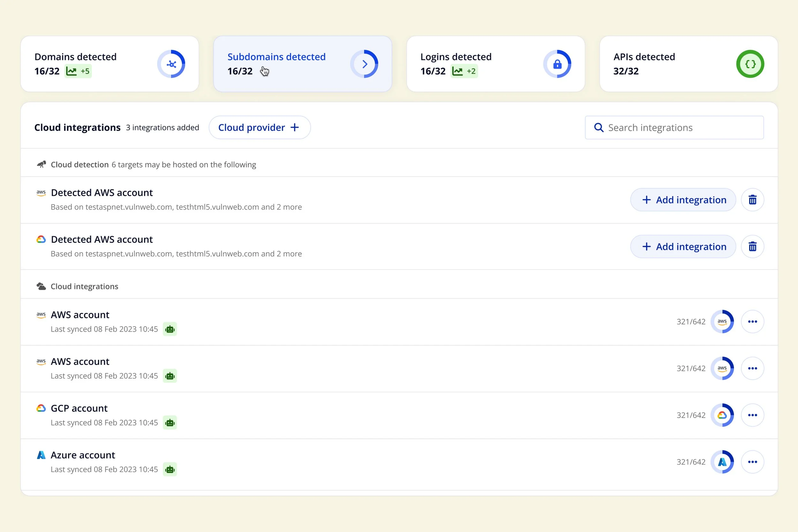Open more options for first AWS account

coord(752,321)
